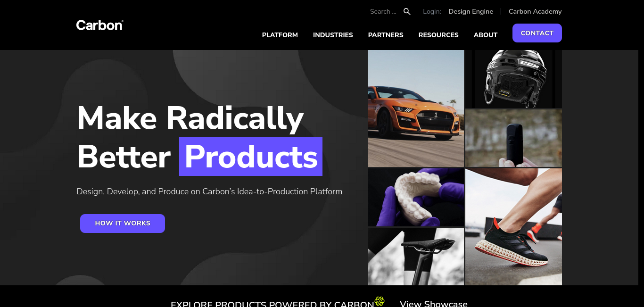Expand the RESOURCES navigation item
Screen dimensions: 644x307
(x=438, y=35)
